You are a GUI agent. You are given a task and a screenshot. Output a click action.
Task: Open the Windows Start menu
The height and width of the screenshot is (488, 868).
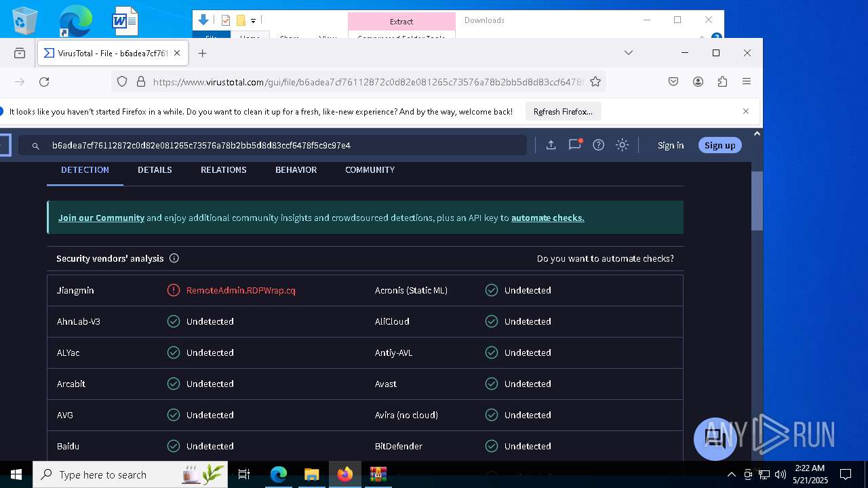click(x=16, y=474)
